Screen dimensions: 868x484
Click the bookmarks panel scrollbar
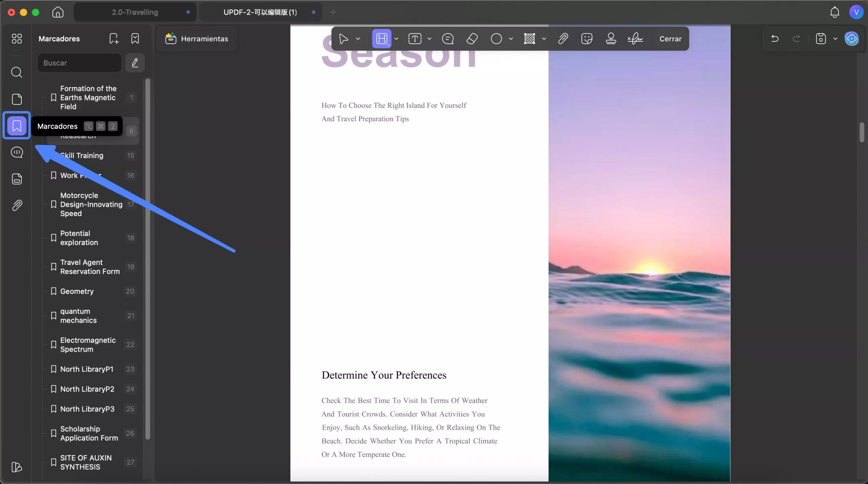(147, 259)
